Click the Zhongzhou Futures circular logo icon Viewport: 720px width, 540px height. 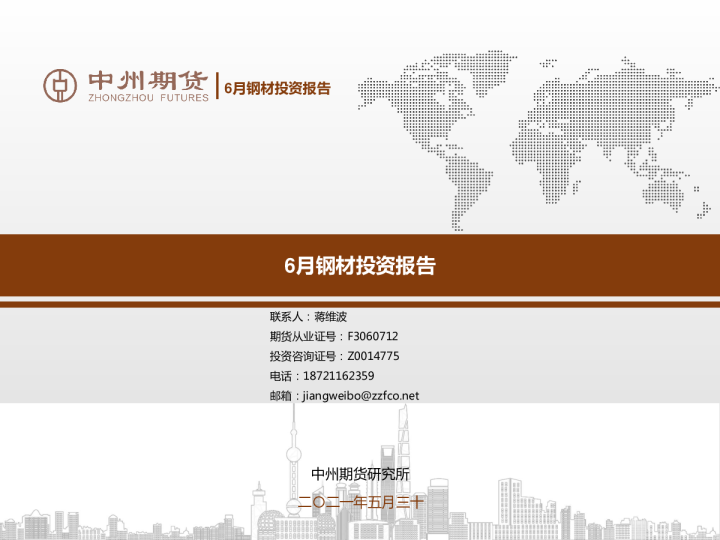(x=60, y=85)
